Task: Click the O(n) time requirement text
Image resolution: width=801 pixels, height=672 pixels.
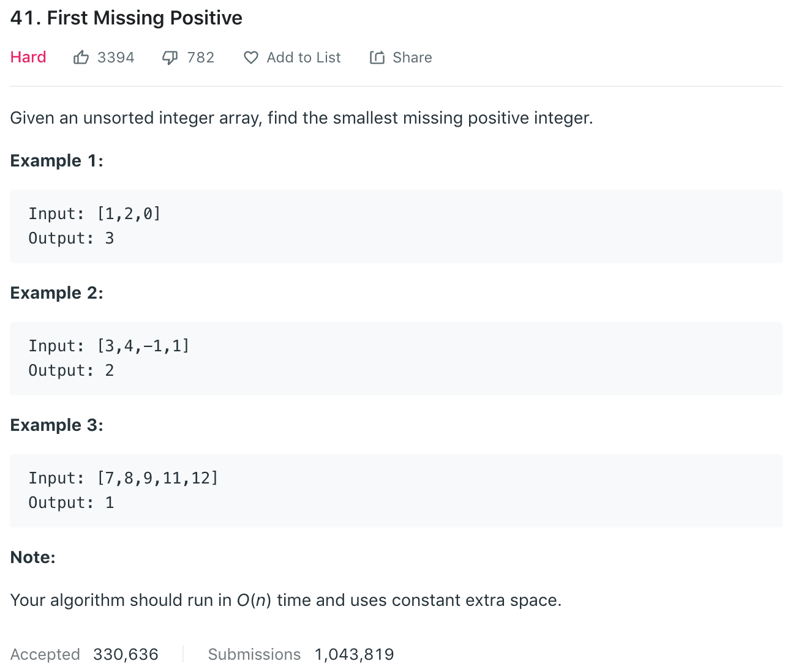Action: coord(254,600)
